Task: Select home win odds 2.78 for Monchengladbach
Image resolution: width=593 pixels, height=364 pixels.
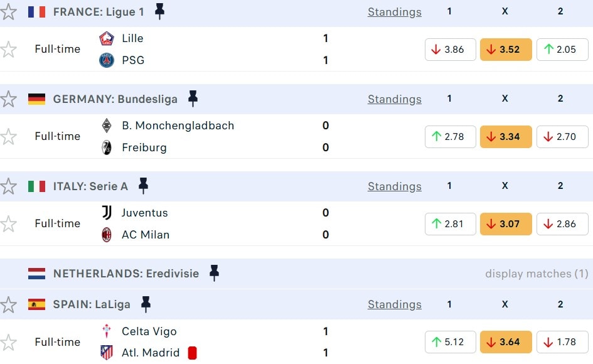Action: pyautogui.click(x=450, y=137)
